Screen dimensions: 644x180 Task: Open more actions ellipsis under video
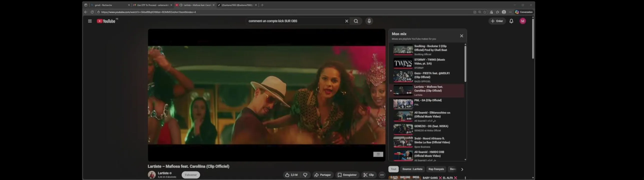pos(382,175)
